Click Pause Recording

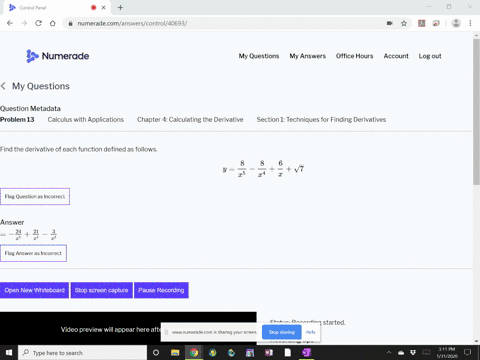(161, 290)
